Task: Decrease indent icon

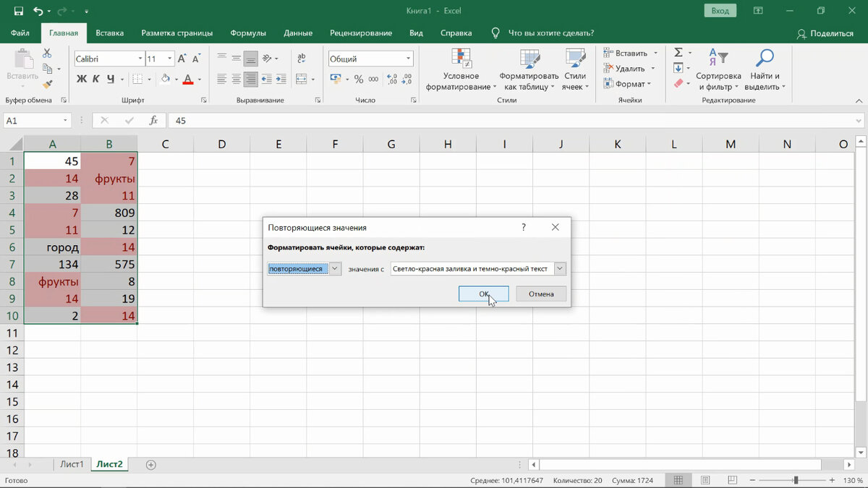Action: 268,79
